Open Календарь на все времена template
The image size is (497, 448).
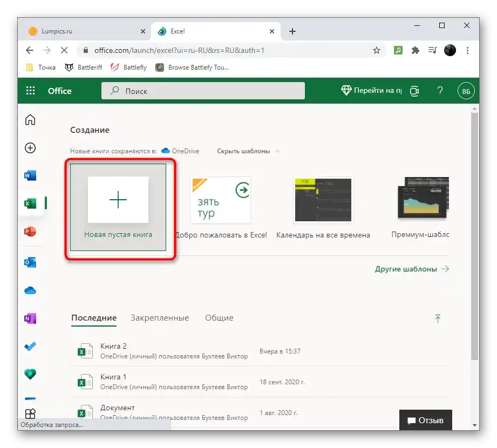pos(323,208)
